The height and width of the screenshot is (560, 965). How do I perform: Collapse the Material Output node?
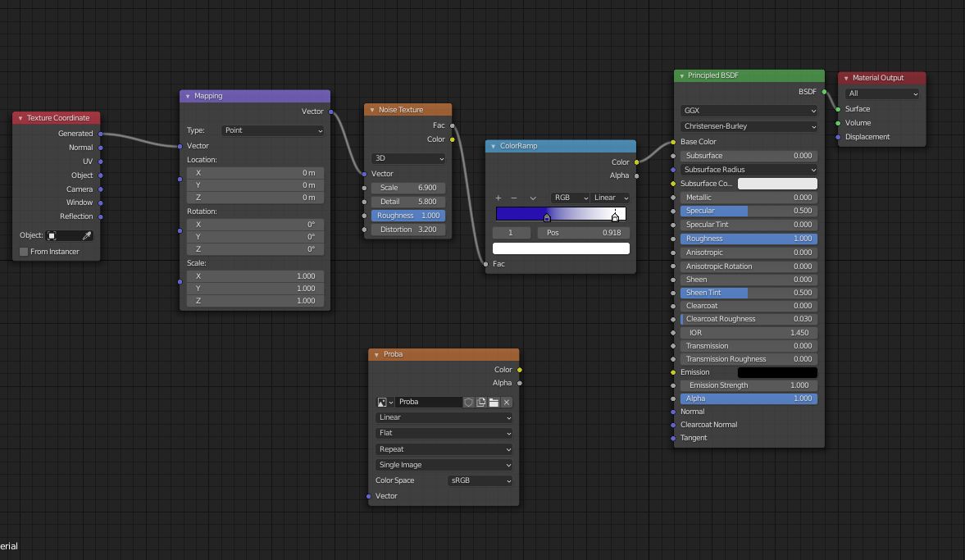point(846,78)
